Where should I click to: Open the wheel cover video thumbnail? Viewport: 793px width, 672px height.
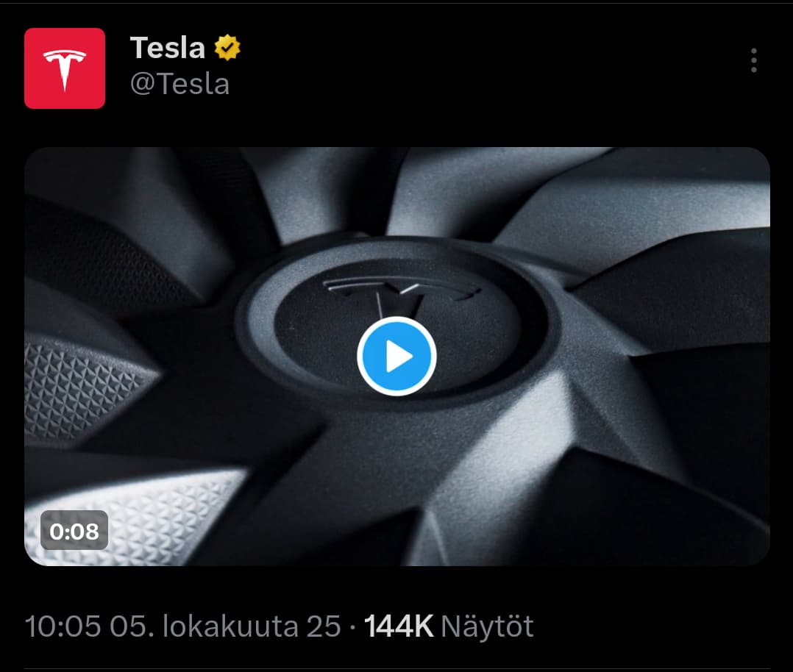pos(397,356)
